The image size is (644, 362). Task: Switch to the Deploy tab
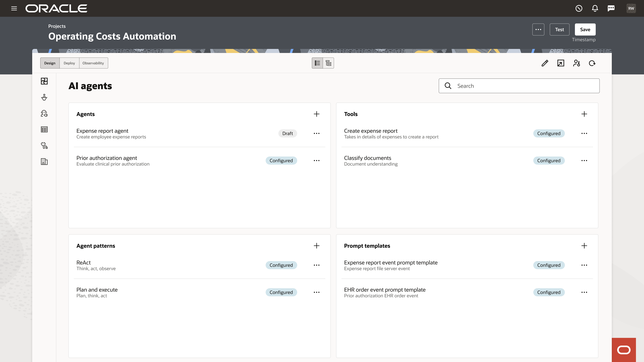click(x=69, y=63)
